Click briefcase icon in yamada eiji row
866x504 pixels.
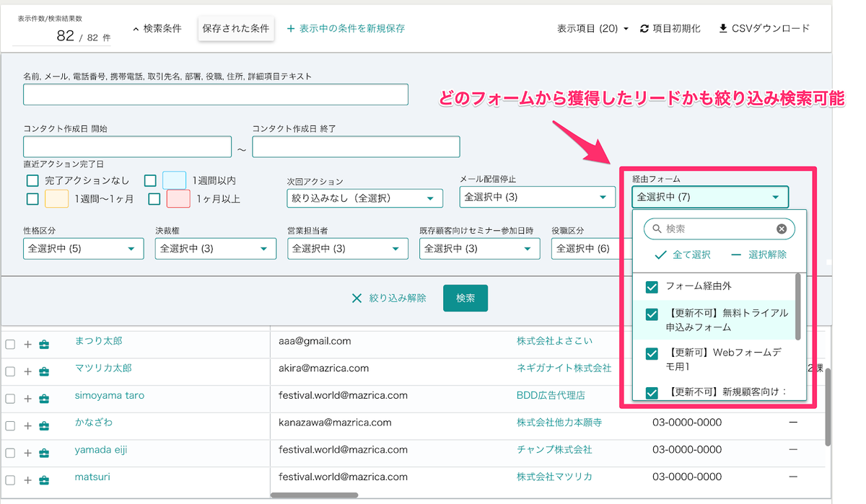click(44, 454)
